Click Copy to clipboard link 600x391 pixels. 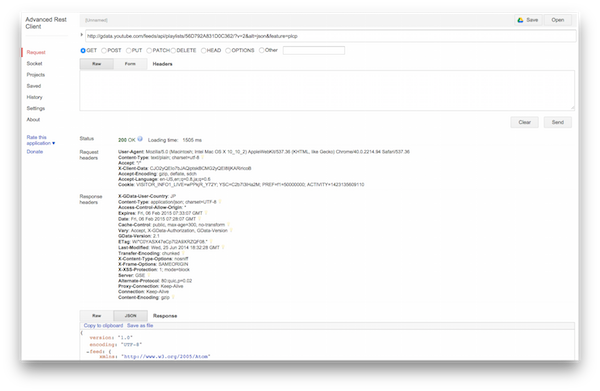click(103, 326)
